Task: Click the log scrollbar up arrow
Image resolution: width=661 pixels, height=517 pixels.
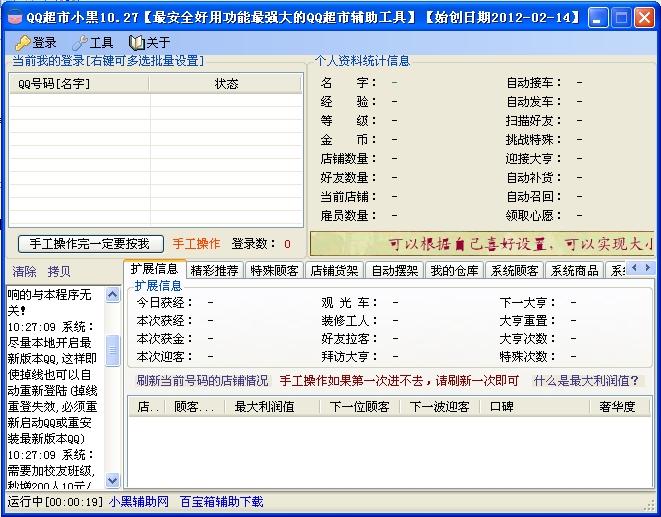Action: 113,294
